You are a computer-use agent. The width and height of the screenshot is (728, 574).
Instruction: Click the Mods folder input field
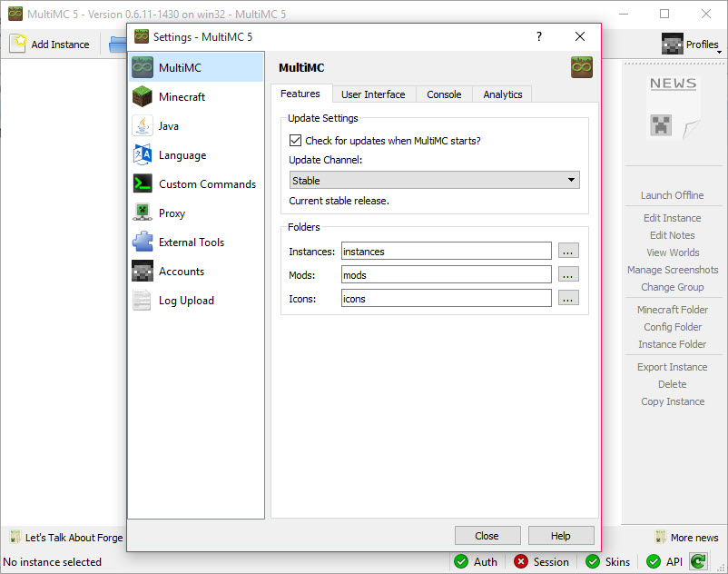(447, 274)
